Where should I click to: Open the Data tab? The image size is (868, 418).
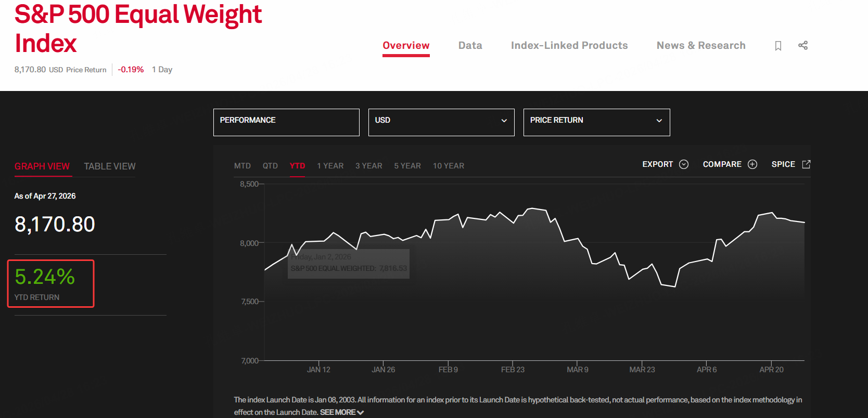[470, 45]
